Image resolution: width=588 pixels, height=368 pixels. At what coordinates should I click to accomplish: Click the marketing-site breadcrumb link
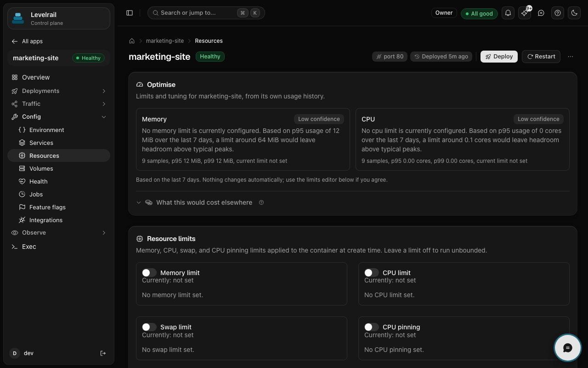click(x=165, y=41)
